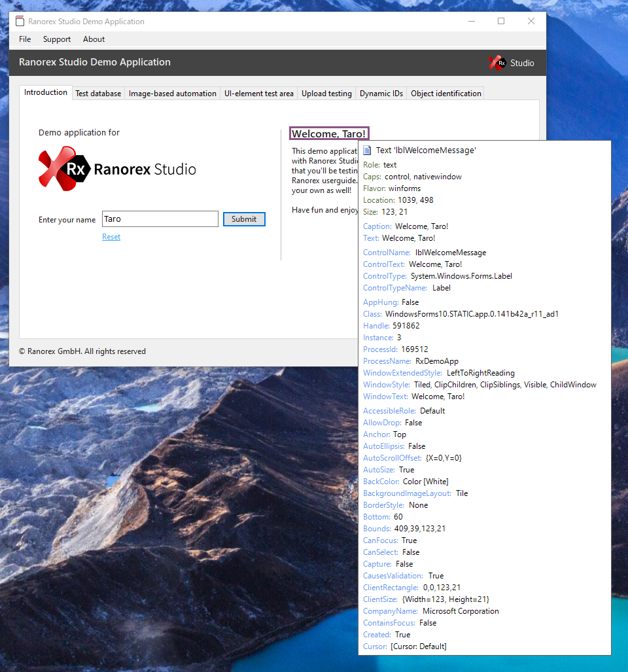Image resolution: width=628 pixels, height=672 pixels.
Task: Click 'WindowExtendedStyle: LeftToRightReading' row
Action: click(439, 373)
